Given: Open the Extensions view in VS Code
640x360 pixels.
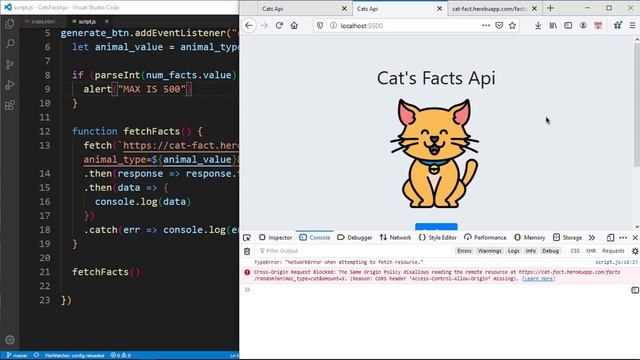Looking at the screenshot, I should pos(10,105).
